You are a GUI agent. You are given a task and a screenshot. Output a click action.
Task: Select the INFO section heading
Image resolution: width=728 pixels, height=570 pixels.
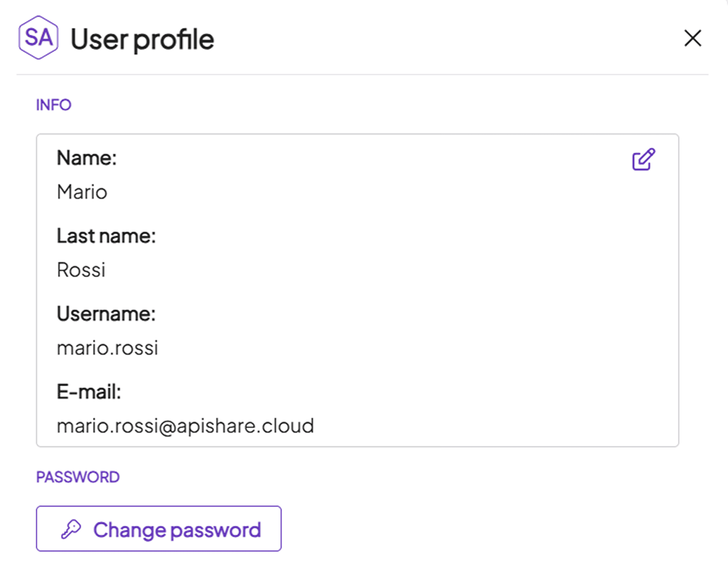tap(54, 105)
